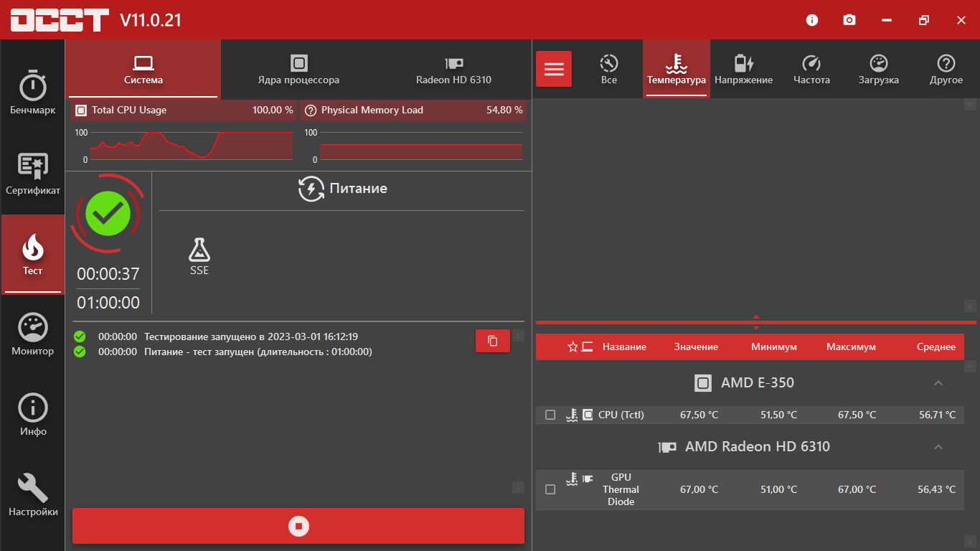Click the elapsed time 00:00:37

click(x=108, y=274)
